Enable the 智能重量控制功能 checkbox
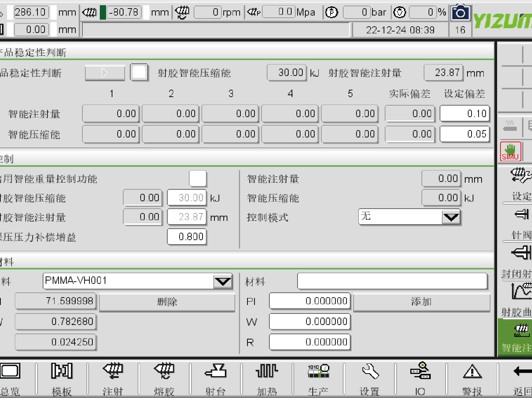 (x=198, y=179)
